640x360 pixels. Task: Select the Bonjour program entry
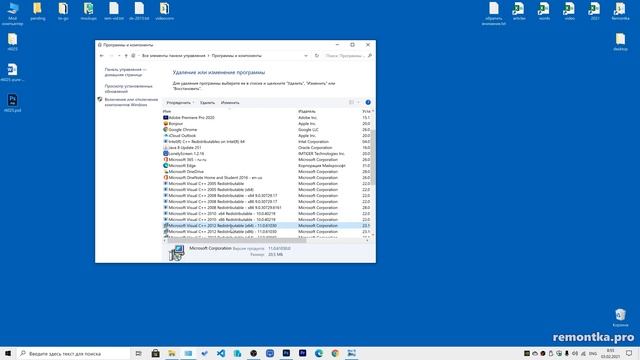pyautogui.click(x=267, y=123)
